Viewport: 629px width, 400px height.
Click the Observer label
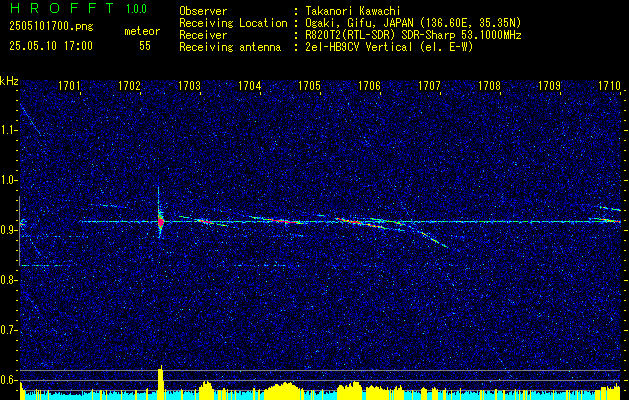coord(203,11)
